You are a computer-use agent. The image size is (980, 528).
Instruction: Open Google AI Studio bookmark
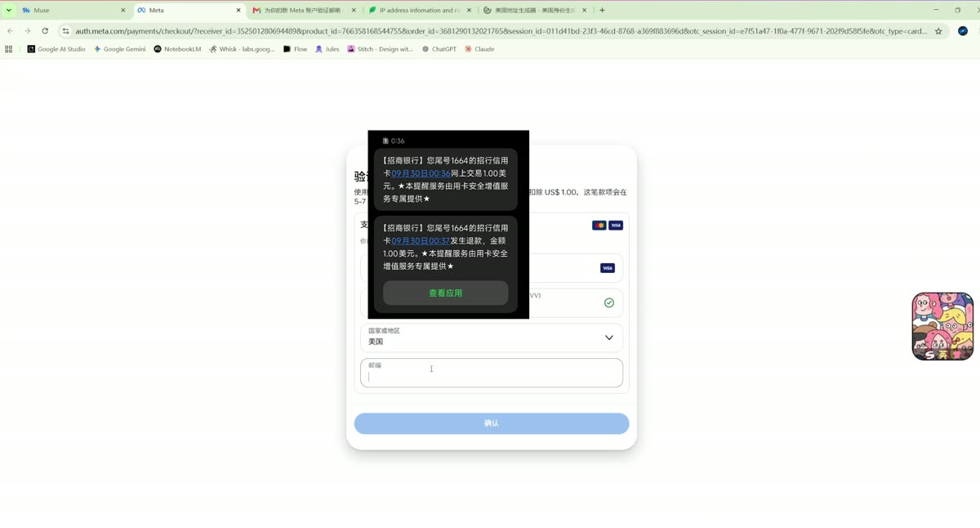56,49
